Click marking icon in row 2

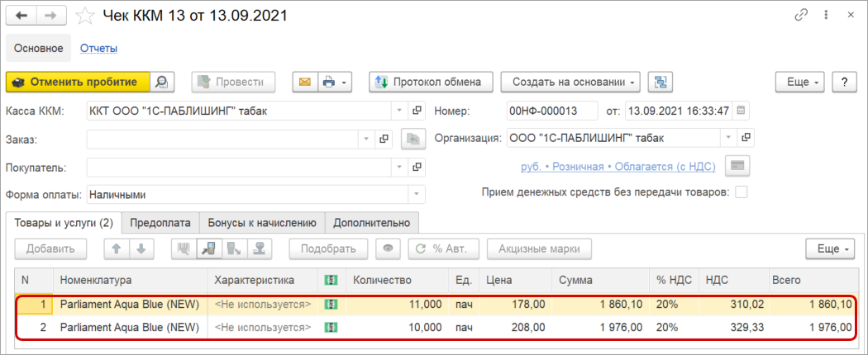pyautogui.click(x=331, y=328)
